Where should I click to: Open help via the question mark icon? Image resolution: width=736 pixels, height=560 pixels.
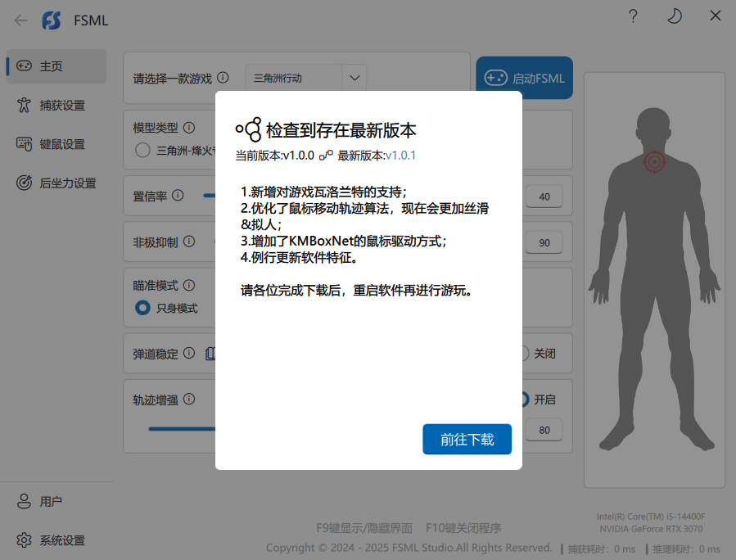pos(633,16)
